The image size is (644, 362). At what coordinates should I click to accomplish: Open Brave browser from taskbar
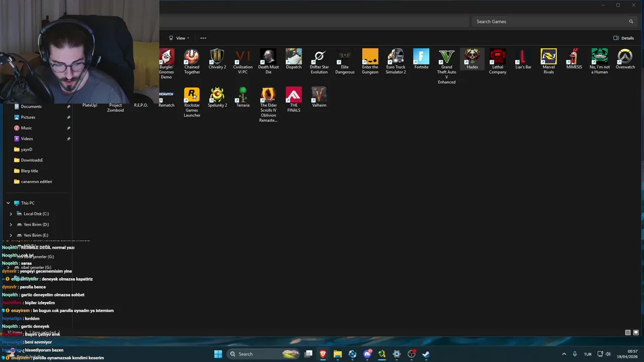coord(323,354)
